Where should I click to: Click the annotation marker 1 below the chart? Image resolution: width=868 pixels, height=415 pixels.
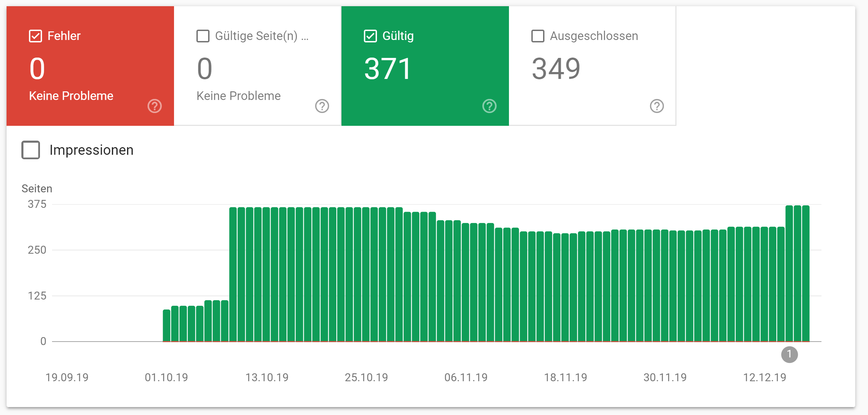tap(789, 354)
